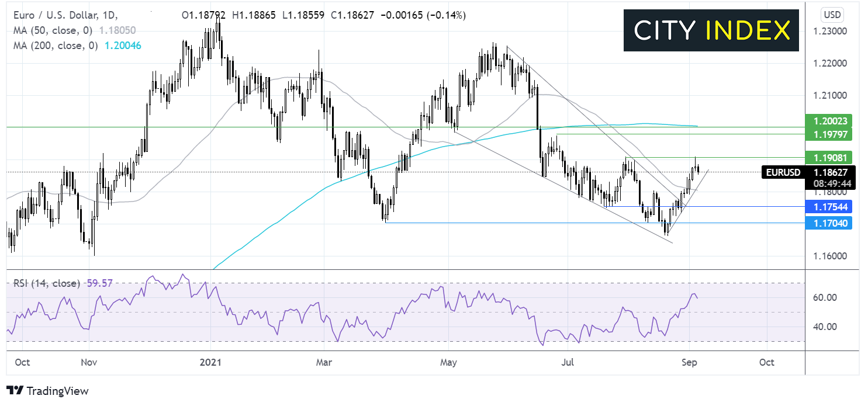The height and width of the screenshot is (406, 868).
Task: Click the blue 1.17040 price label
Action: tap(828, 223)
